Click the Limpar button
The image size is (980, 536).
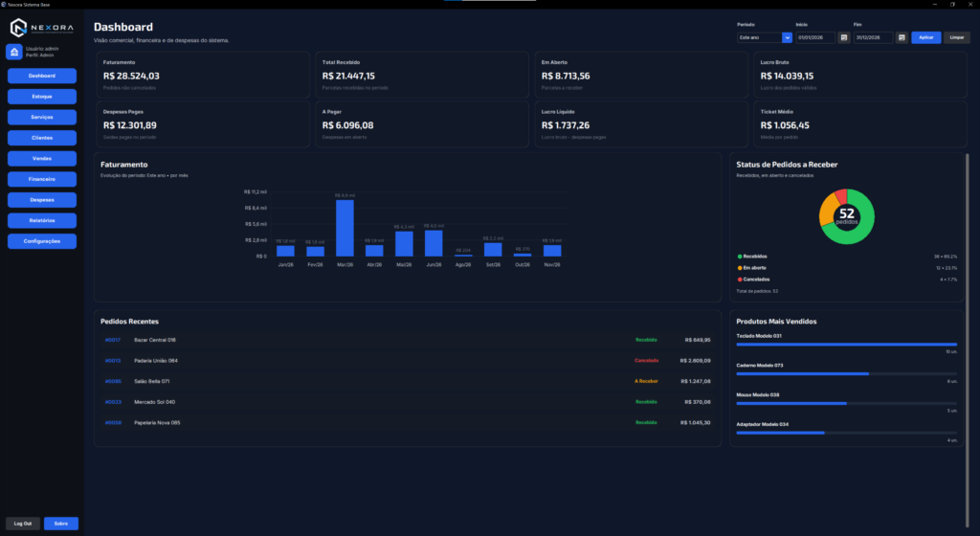coord(957,37)
